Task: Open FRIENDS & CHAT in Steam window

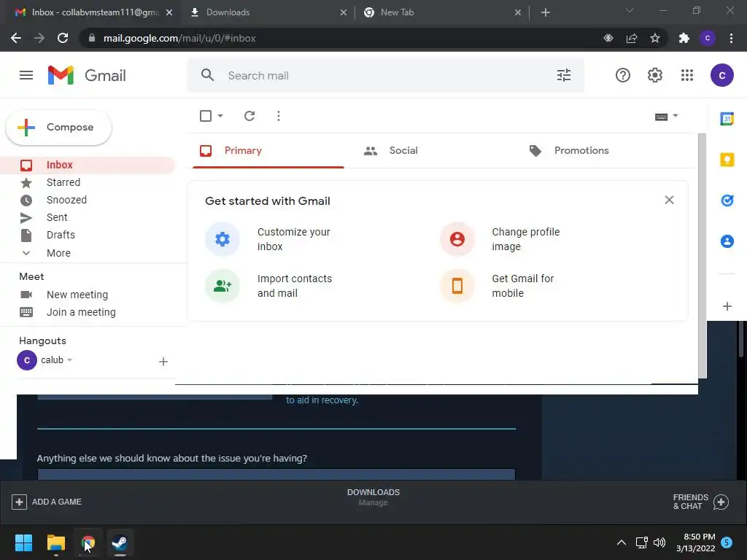Action: (x=701, y=502)
